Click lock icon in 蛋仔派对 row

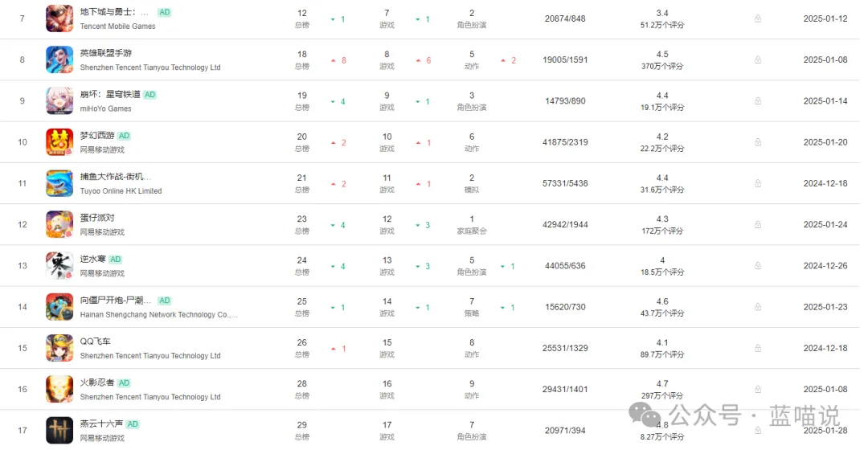pyautogui.click(x=758, y=225)
